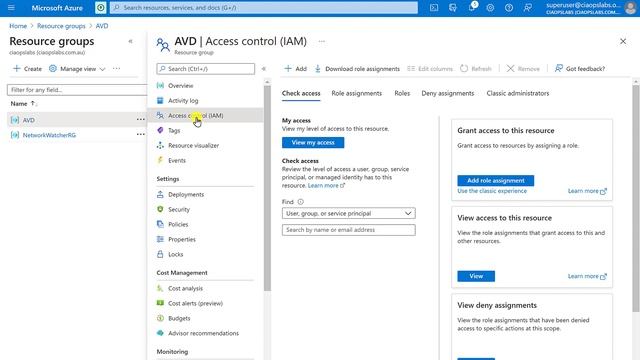This screenshot has height=360, width=640.
Task: Open Cloud Shell from the top bar
Action: (x=434, y=7)
